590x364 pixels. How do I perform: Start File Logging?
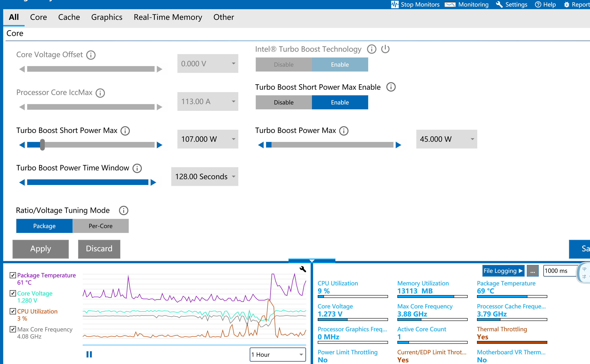coord(503,271)
